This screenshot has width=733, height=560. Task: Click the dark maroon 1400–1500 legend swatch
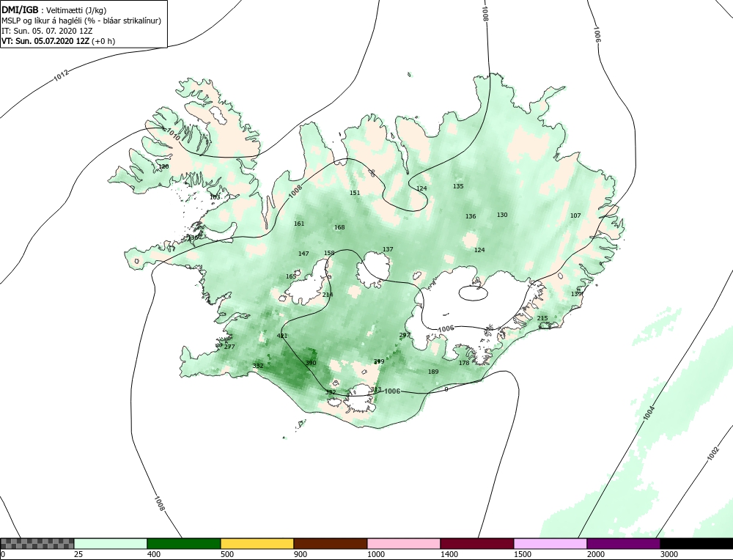pyautogui.click(x=477, y=543)
